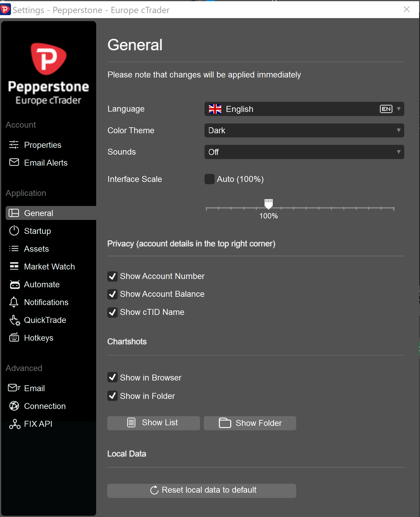Click the Interface Scale slider handle
The width and height of the screenshot is (420, 517).
pos(269,204)
